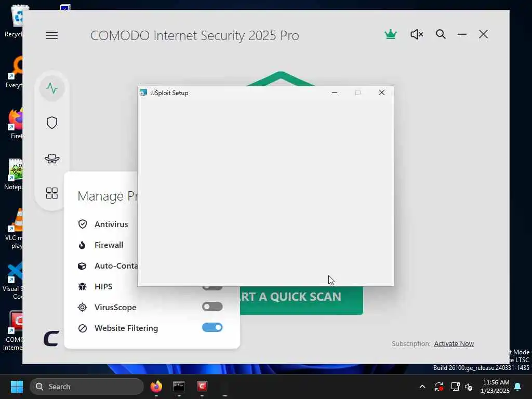532x399 pixels.
Task: Click the COMODO C logo
Action: (51, 338)
